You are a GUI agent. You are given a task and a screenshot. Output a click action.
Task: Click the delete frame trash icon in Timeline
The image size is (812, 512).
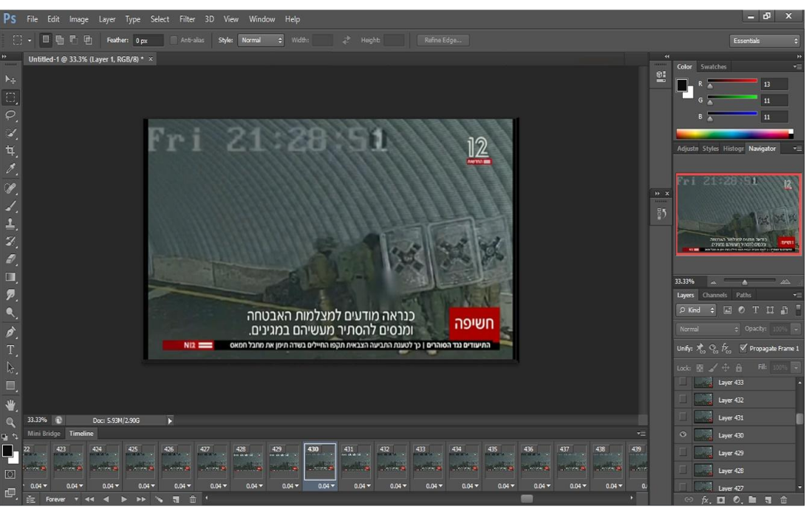(193, 500)
